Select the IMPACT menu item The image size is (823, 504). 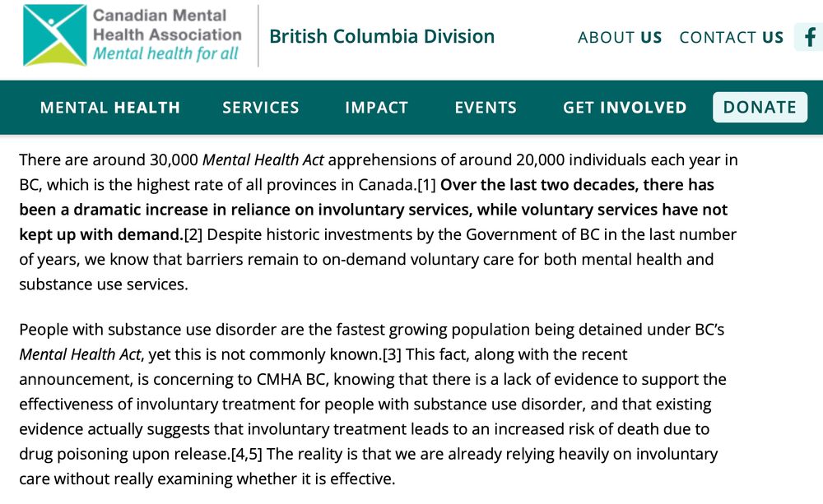point(377,107)
